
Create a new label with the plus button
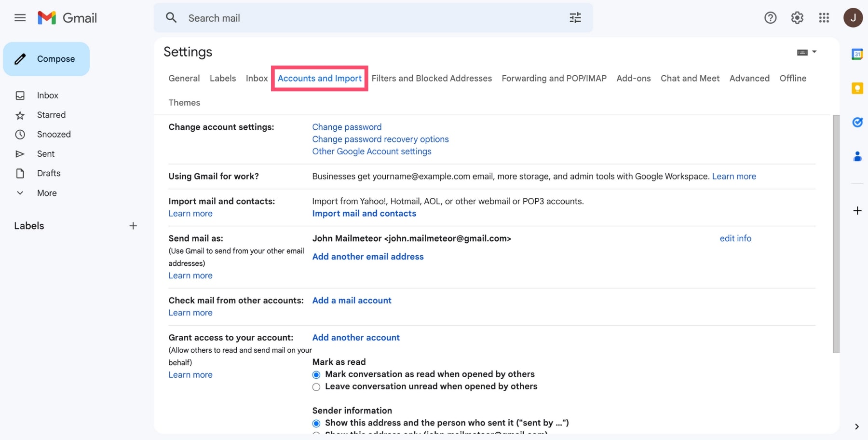[133, 225]
